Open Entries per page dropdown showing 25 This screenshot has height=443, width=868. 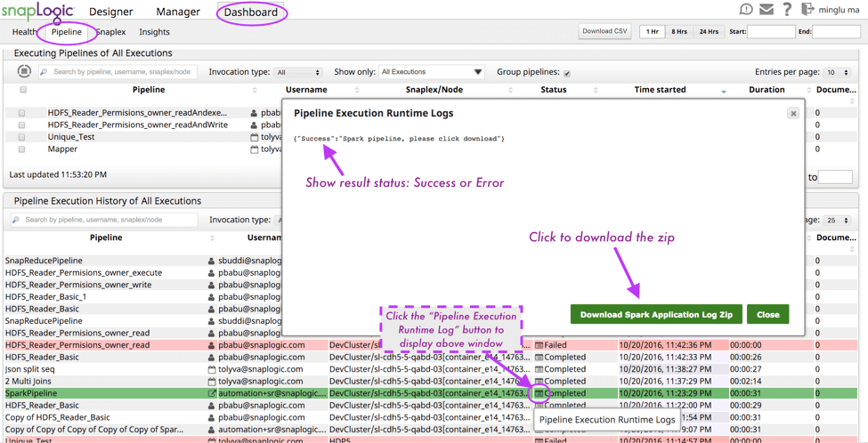point(837,220)
